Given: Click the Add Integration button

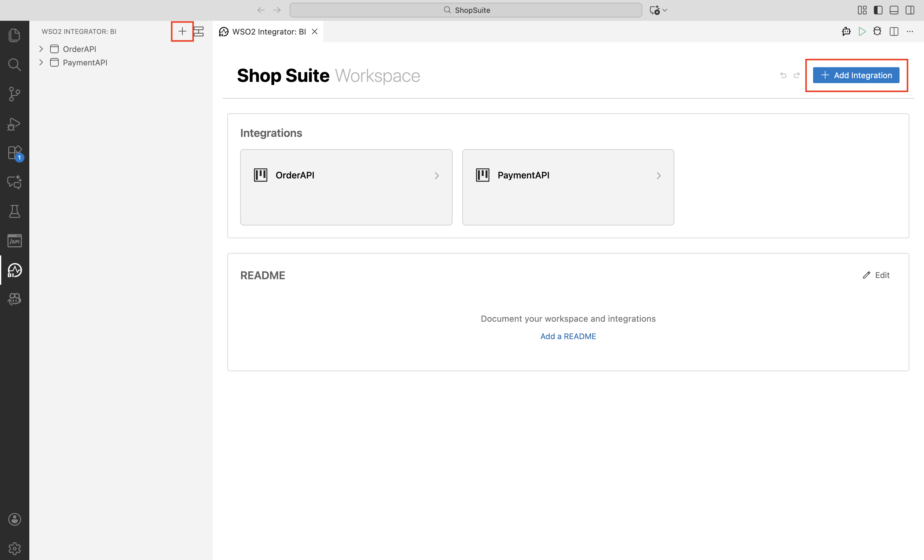Looking at the screenshot, I should tap(856, 75).
